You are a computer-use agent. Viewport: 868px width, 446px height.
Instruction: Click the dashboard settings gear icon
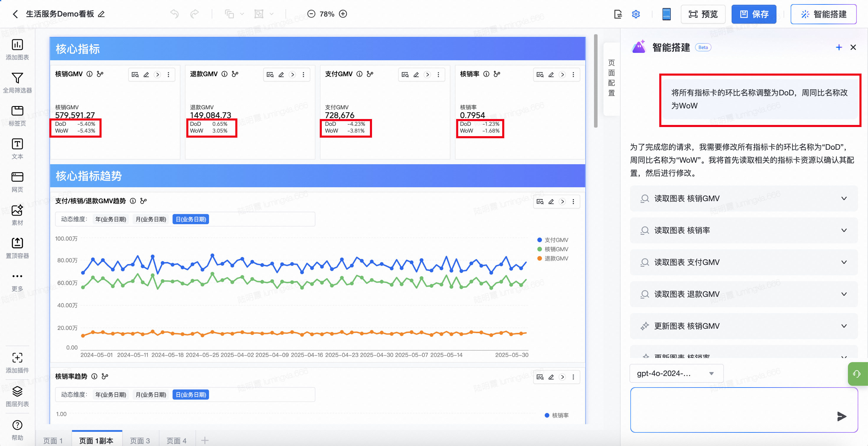click(635, 14)
